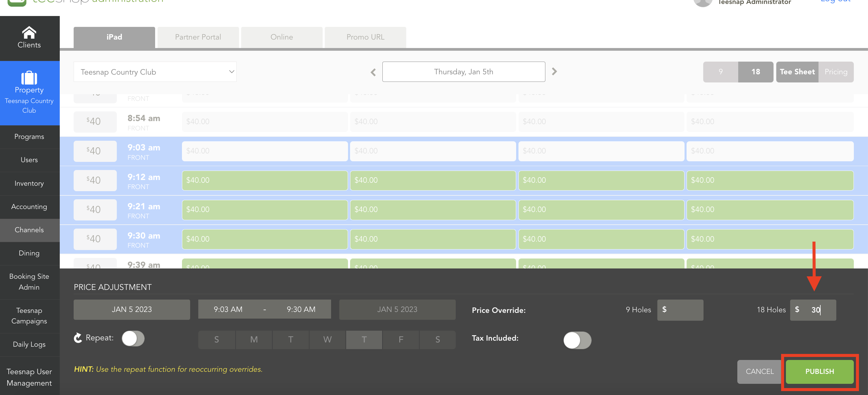This screenshot has height=395, width=868.
Task: Change the 9:30 AM end time
Action: 301,310
